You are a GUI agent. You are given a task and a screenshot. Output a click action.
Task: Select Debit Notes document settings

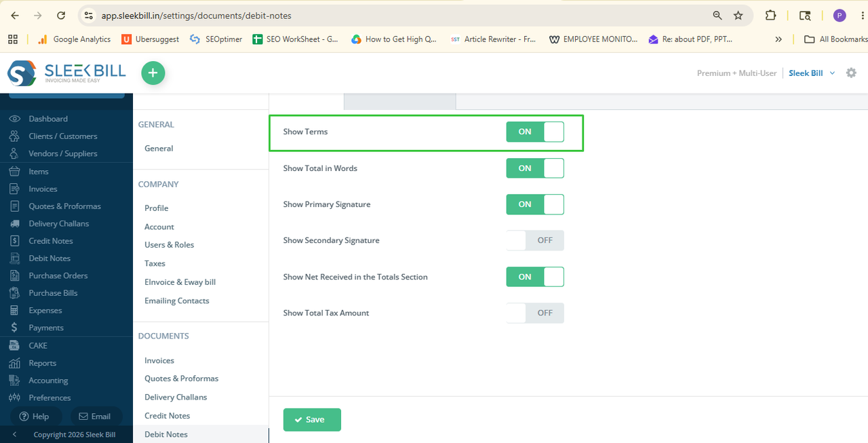tap(166, 434)
